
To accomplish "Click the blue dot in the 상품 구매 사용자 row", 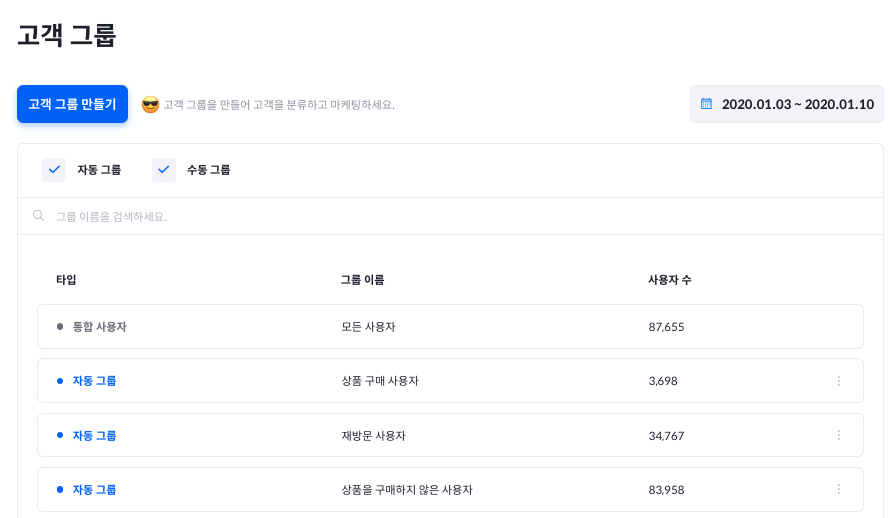I will (60, 381).
